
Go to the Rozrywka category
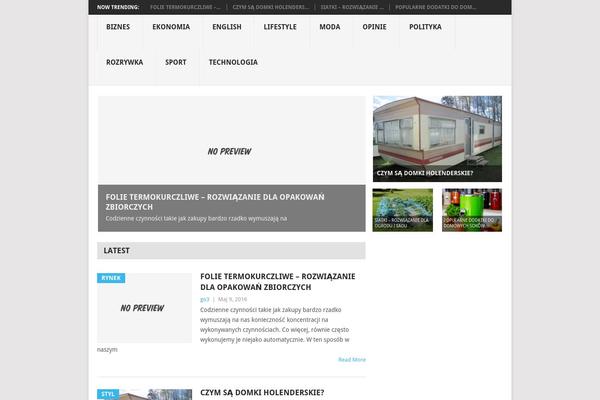click(x=125, y=62)
